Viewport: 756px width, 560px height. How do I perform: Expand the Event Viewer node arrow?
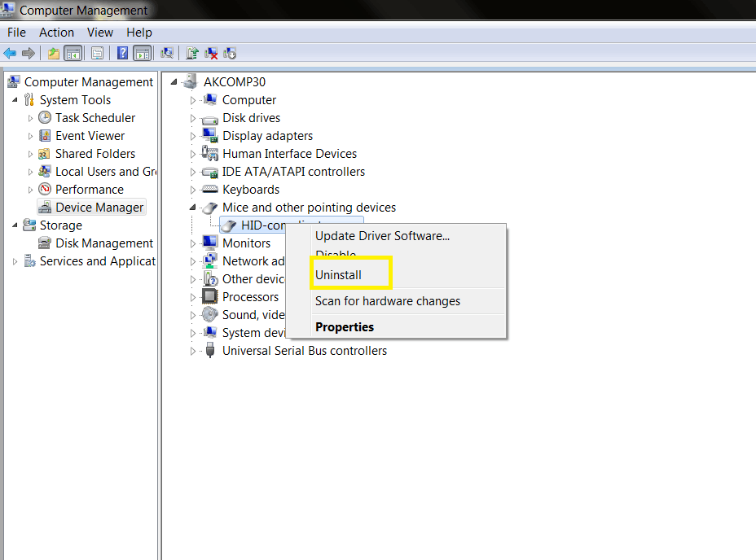[x=30, y=136]
